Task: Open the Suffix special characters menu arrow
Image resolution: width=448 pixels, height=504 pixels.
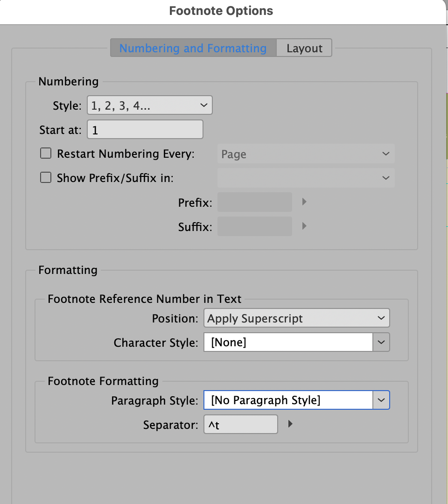Action: click(x=304, y=226)
